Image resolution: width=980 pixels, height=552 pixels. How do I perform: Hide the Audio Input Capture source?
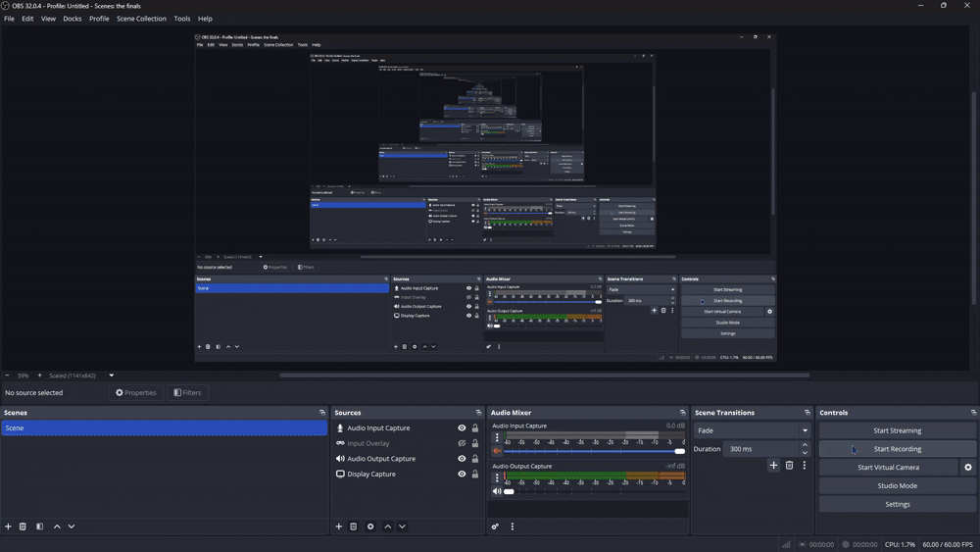[462, 428]
